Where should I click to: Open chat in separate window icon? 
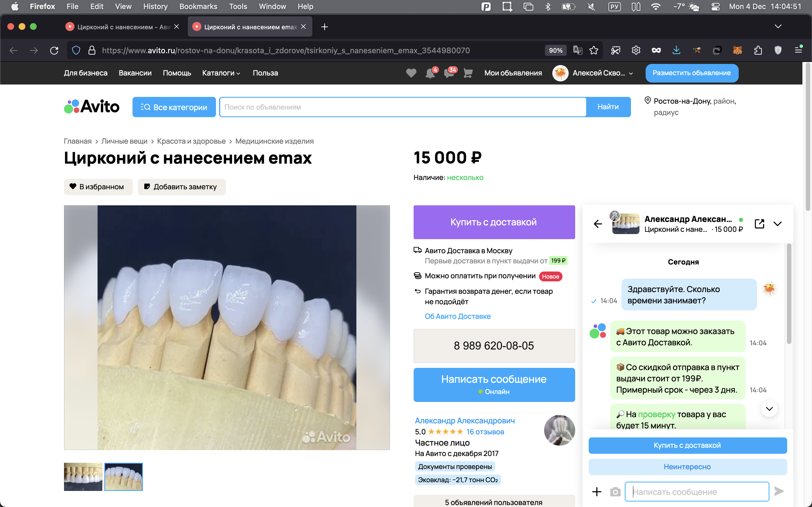(759, 224)
